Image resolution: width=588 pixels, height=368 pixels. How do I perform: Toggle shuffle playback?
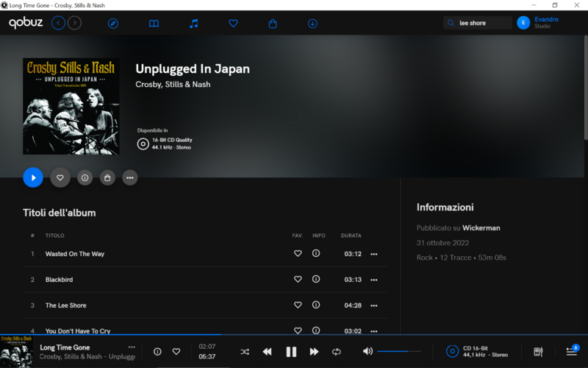pyautogui.click(x=245, y=352)
